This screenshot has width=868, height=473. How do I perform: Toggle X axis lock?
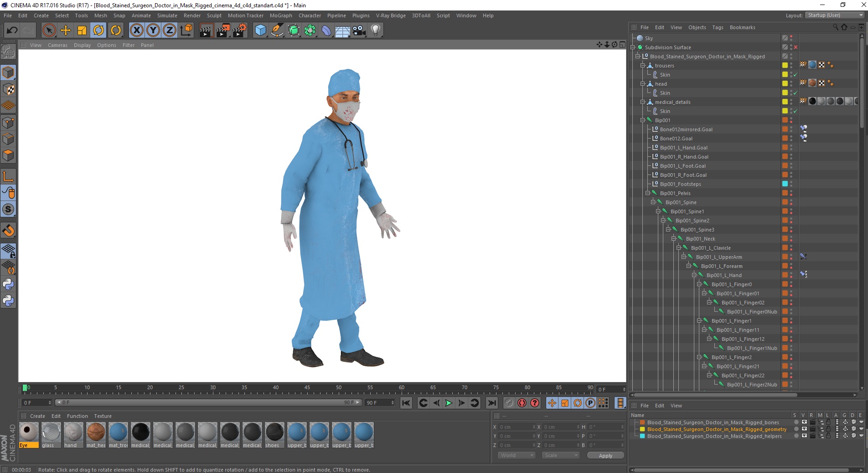coord(136,31)
